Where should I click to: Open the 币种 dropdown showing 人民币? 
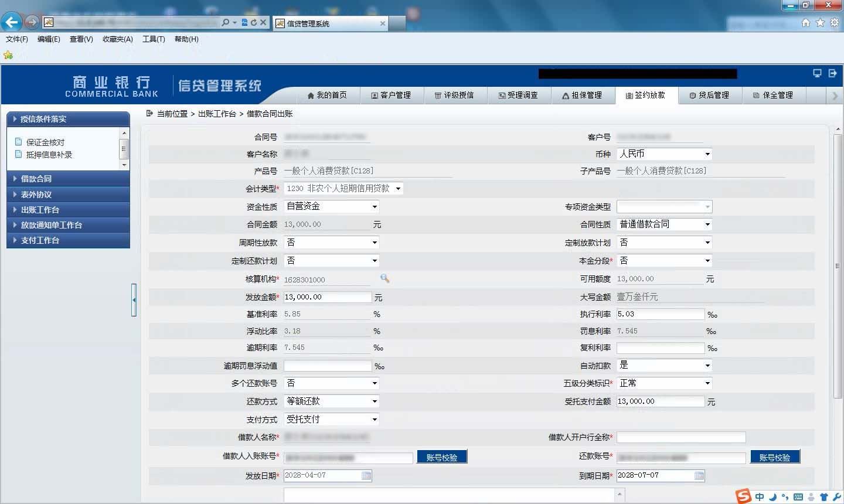665,154
